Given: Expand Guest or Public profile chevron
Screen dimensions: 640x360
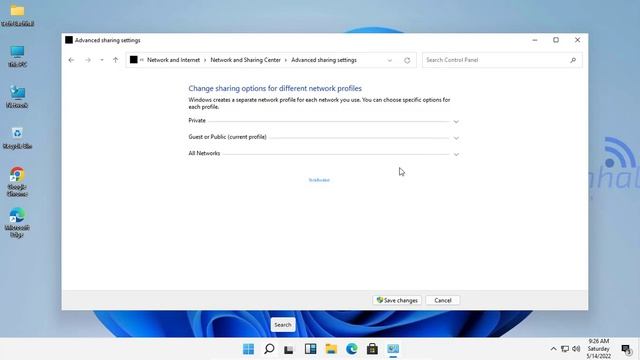Looking at the screenshot, I should (456, 138).
